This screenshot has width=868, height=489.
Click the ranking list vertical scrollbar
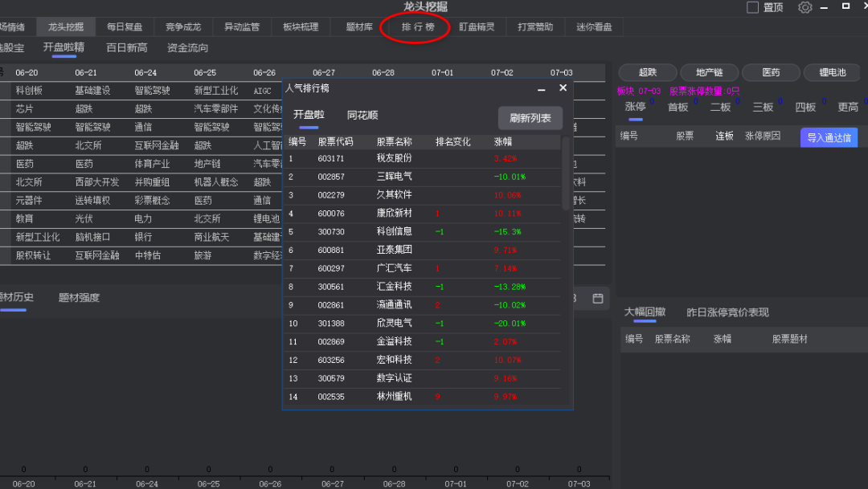tap(565, 173)
